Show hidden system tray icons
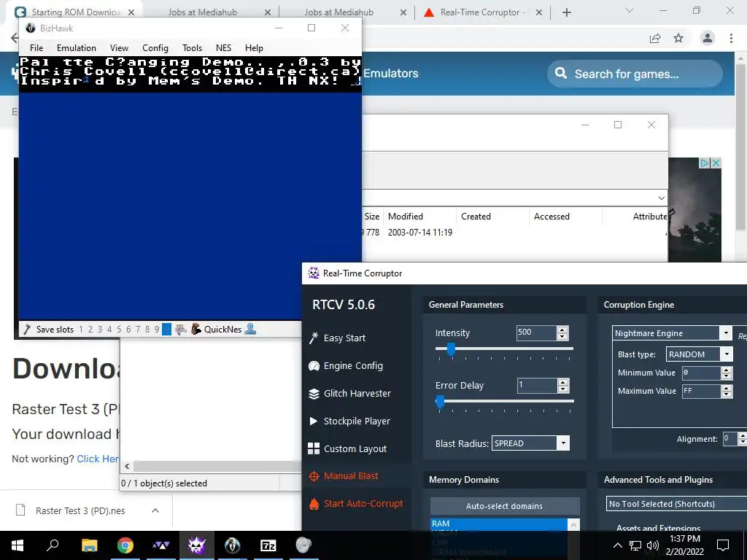747x560 pixels. (617, 545)
